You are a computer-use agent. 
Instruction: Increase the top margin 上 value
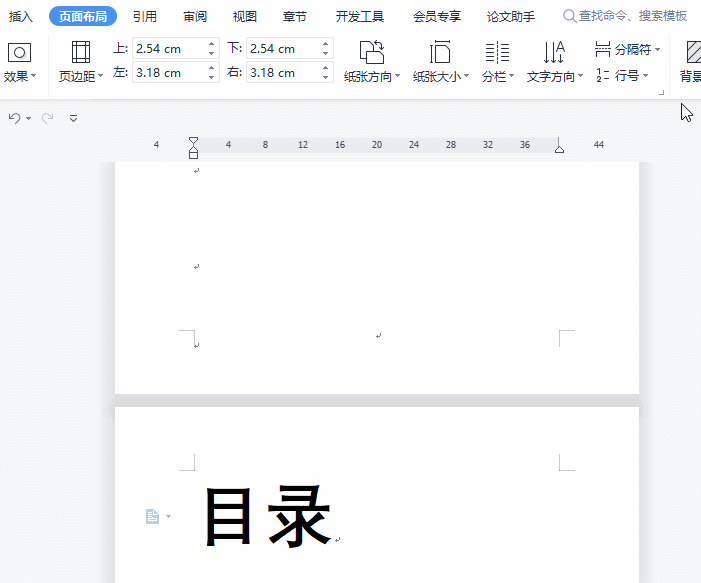(x=211, y=44)
